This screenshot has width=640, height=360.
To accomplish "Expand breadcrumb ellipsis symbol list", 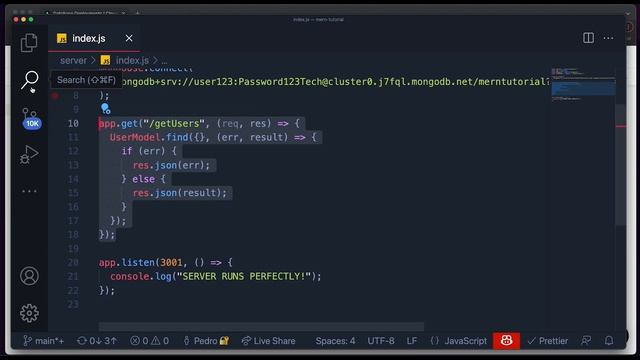I will click(x=164, y=61).
